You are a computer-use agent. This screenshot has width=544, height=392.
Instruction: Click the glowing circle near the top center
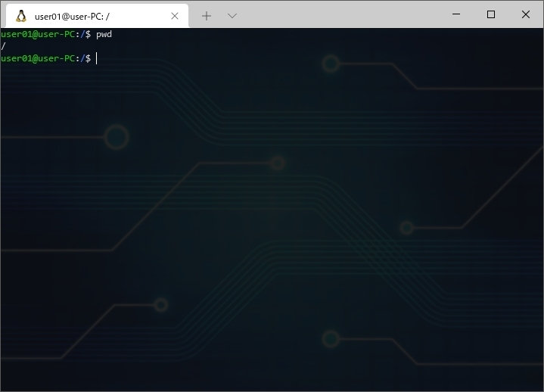click(331, 64)
